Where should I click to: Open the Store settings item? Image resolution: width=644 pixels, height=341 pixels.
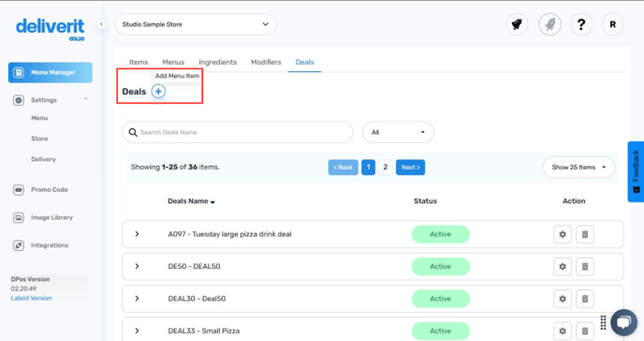pos(39,139)
